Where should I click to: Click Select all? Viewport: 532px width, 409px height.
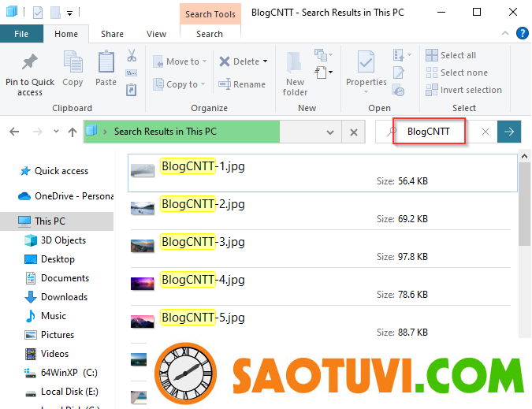point(451,55)
